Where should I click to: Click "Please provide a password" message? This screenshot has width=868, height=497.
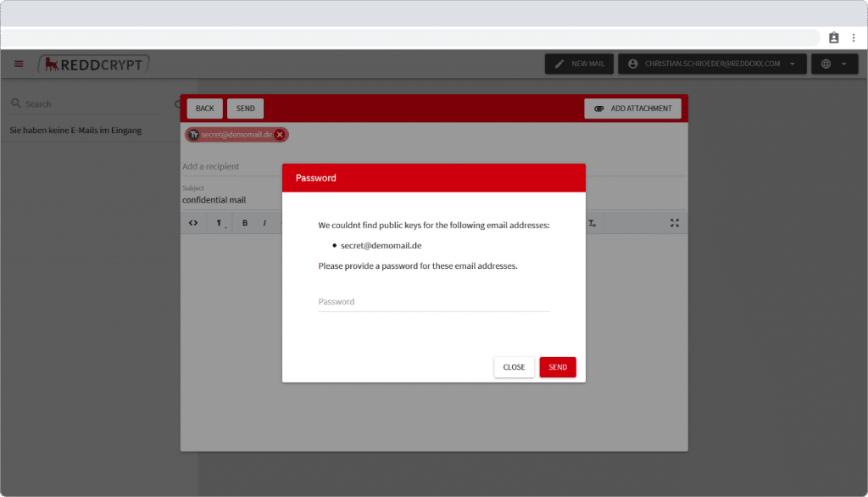[418, 266]
